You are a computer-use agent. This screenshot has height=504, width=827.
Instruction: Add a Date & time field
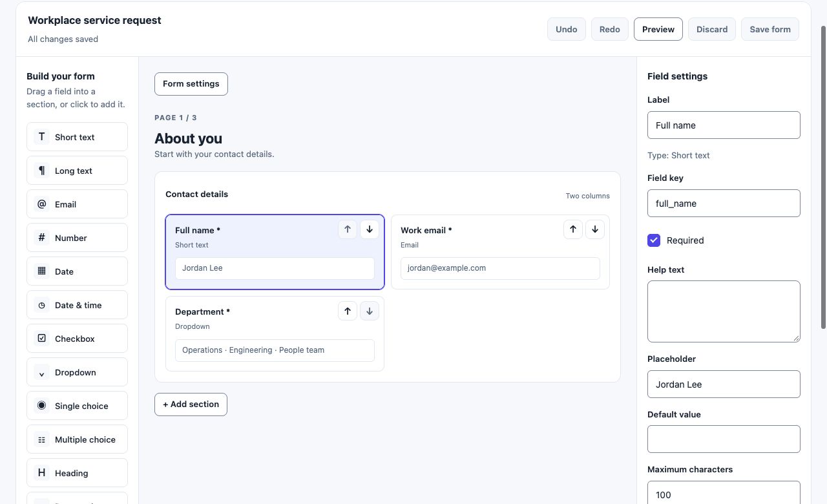tap(77, 305)
